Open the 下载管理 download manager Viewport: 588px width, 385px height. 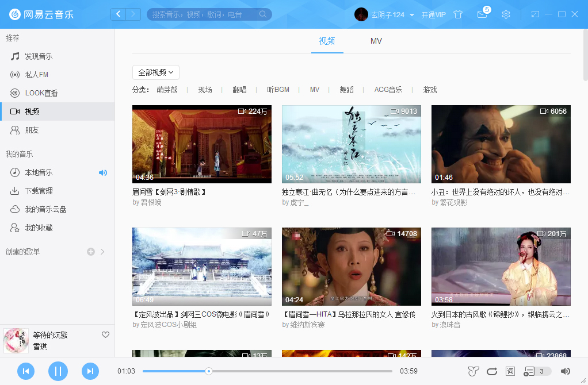[40, 190]
